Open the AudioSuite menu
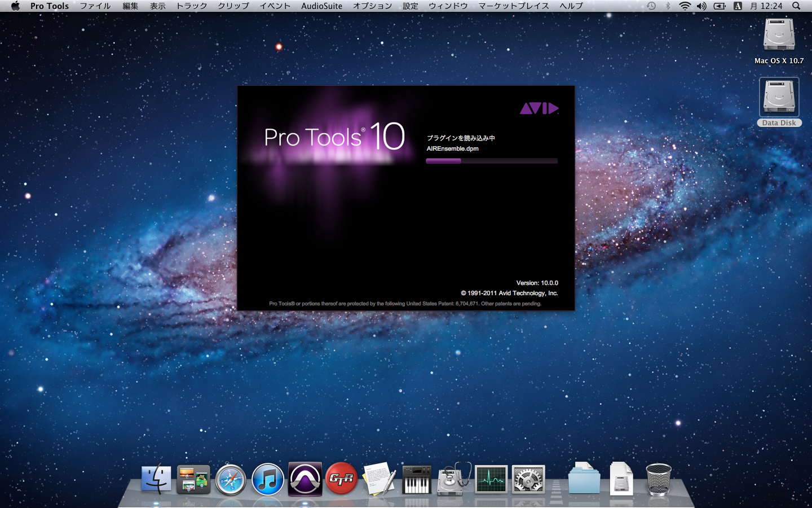This screenshot has width=812, height=508. [321, 6]
